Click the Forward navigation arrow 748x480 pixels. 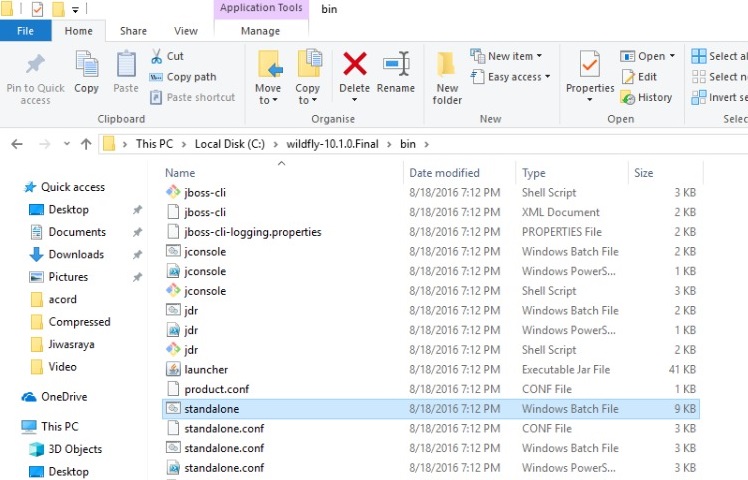44,144
